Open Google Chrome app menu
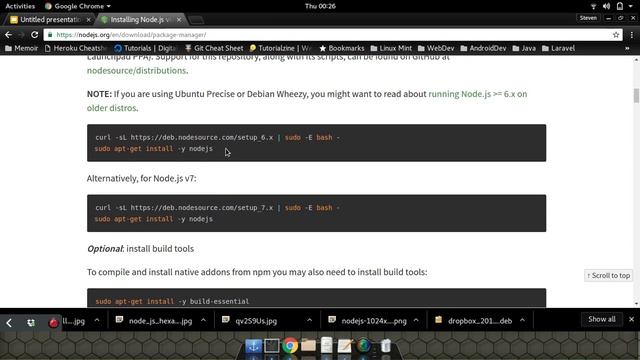 pyautogui.click(x=78, y=6)
